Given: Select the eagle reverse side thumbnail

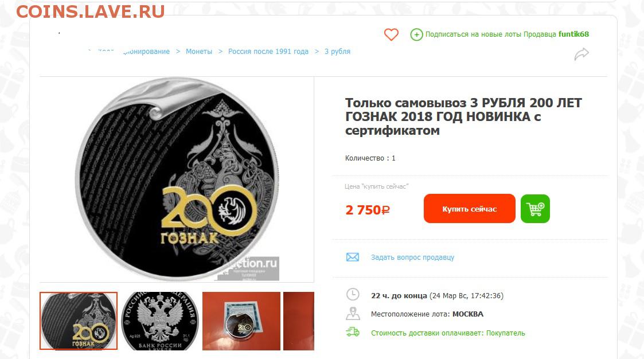Looking at the screenshot, I should pos(160,321).
